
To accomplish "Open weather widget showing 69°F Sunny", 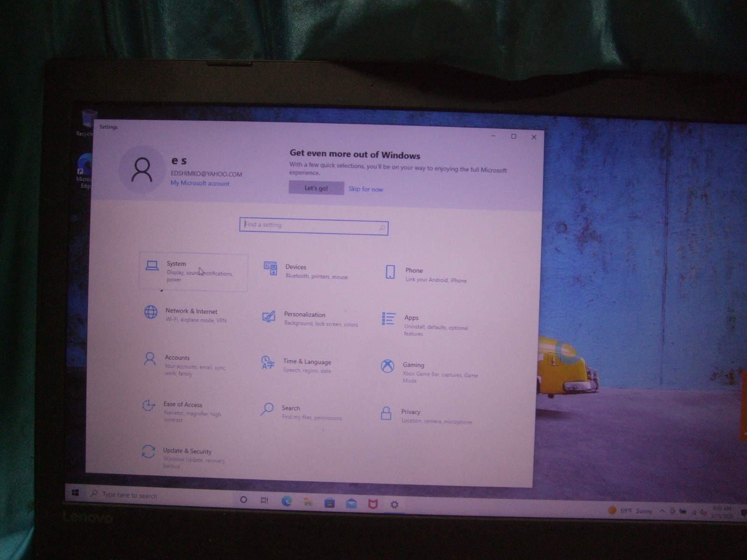I will [630, 511].
